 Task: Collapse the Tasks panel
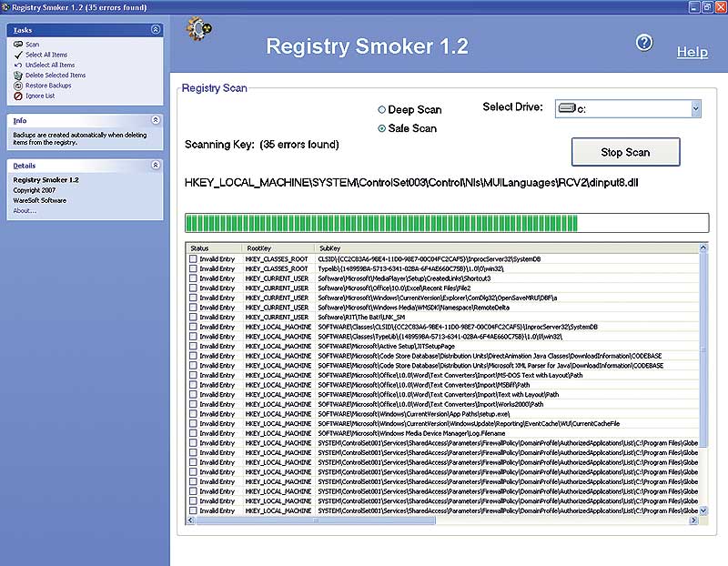[x=156, y=30]
